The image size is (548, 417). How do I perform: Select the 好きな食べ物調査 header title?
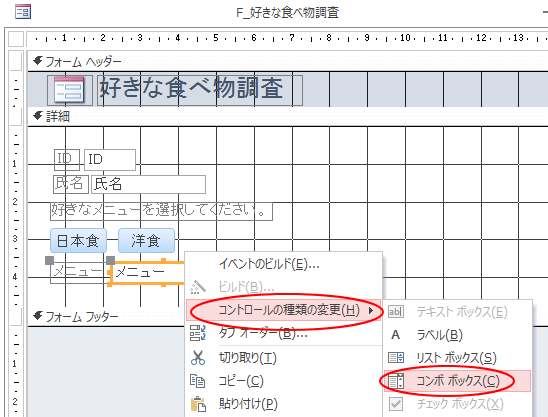[200, 90]
